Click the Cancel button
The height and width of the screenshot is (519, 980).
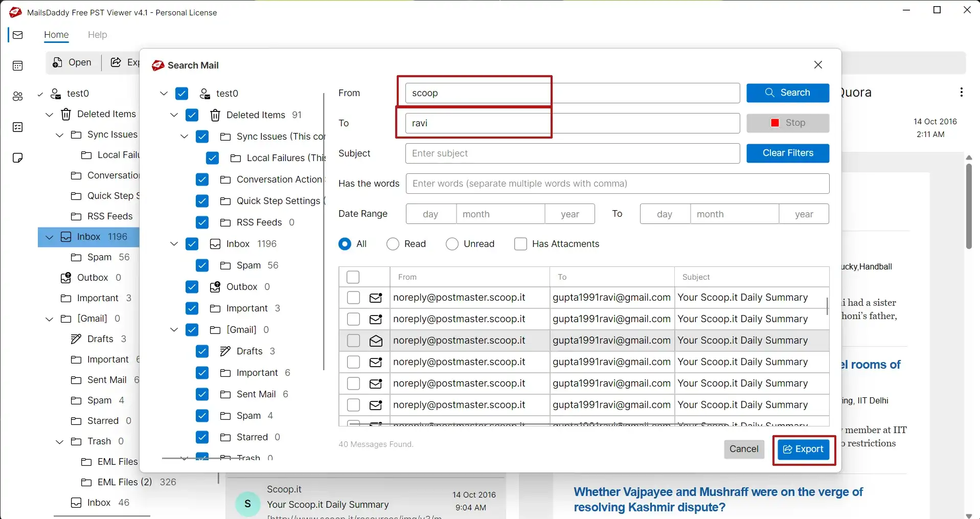(744, 449)
